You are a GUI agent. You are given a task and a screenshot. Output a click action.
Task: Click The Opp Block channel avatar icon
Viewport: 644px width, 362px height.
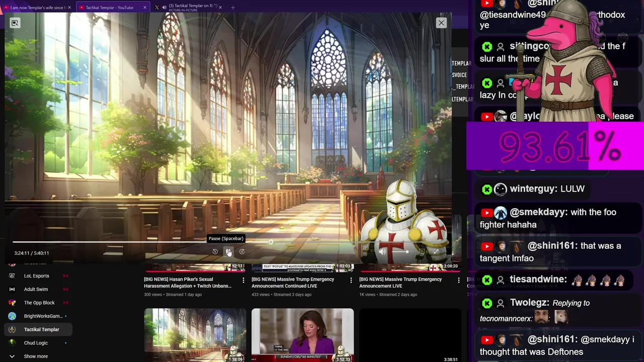pos(12,303)
